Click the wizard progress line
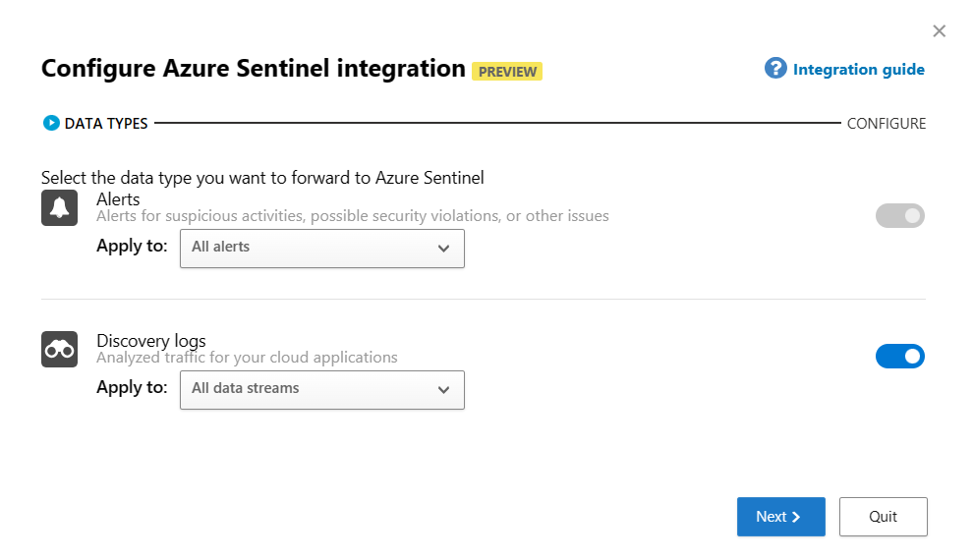This screenshot has width=973, height=560. 497,123
